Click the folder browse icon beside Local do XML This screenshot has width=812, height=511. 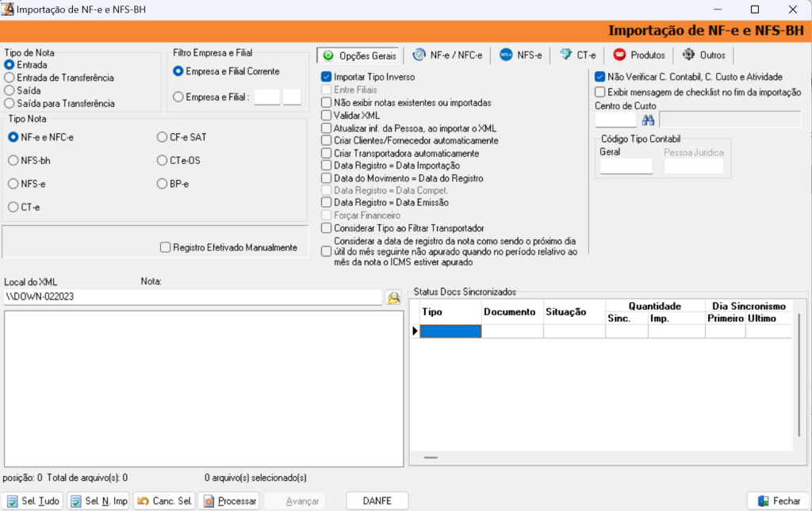[x=393, y=298]
